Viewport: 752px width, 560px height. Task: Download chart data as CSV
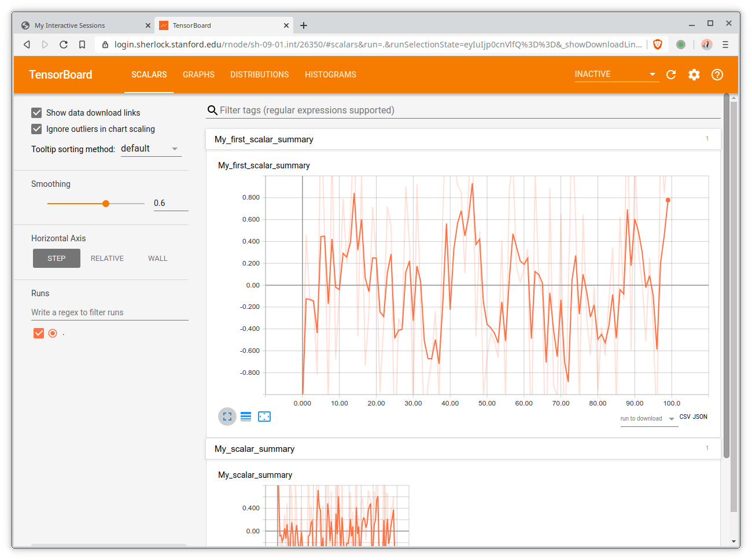tap(685, 417)
